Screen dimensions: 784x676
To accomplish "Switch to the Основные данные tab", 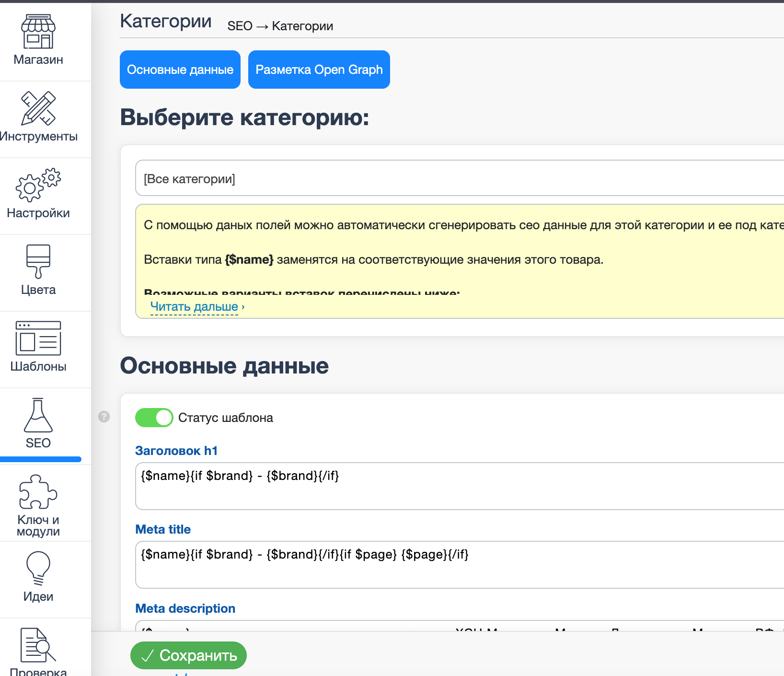I will (x=180, y=70).
